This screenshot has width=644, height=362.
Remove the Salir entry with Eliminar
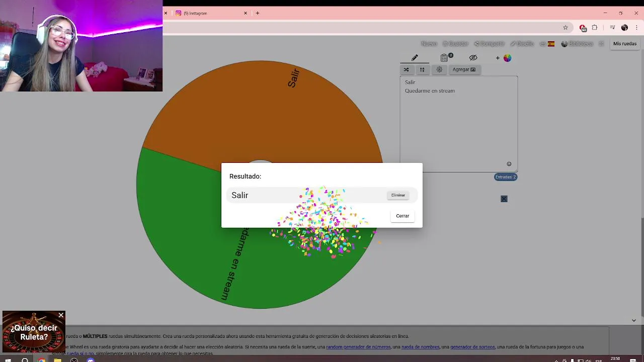coord(398,195)
